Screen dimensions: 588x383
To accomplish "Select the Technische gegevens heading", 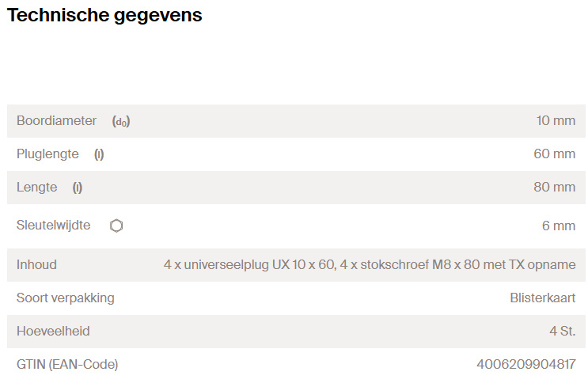I will coord(104,15).
